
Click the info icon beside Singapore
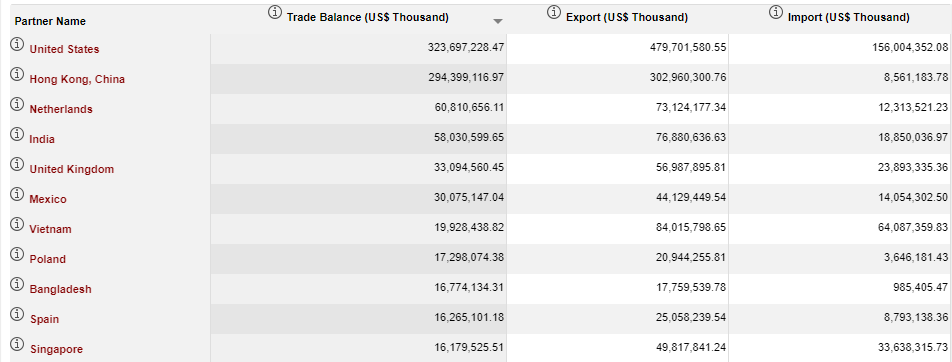17,344
